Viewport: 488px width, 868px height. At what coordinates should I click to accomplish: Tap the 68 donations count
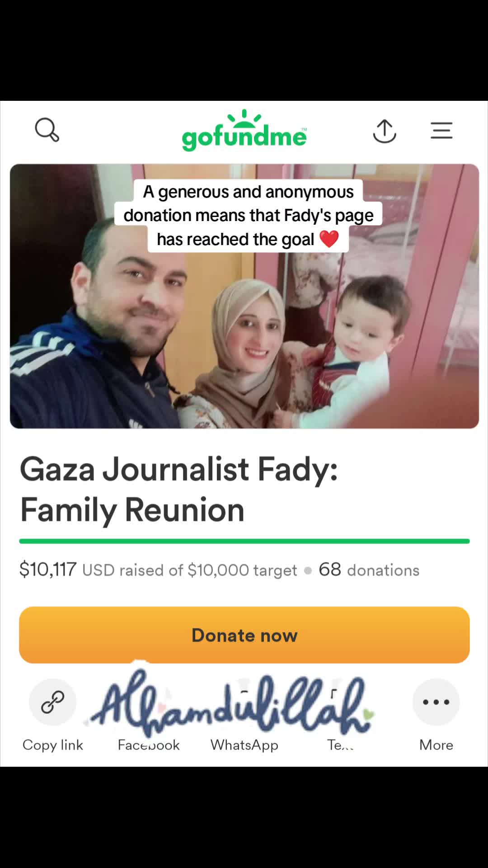pos(369,570)
